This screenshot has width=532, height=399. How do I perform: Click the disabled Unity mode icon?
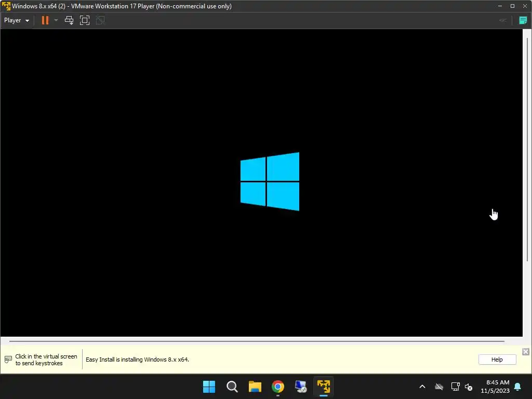pos(100,20)
